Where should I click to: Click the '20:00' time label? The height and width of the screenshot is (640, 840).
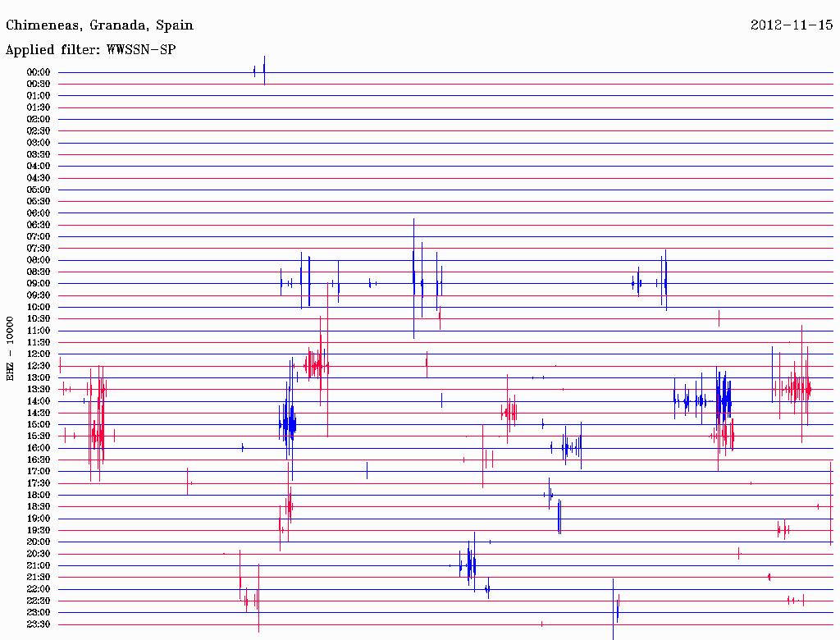(x=39, y=542)
